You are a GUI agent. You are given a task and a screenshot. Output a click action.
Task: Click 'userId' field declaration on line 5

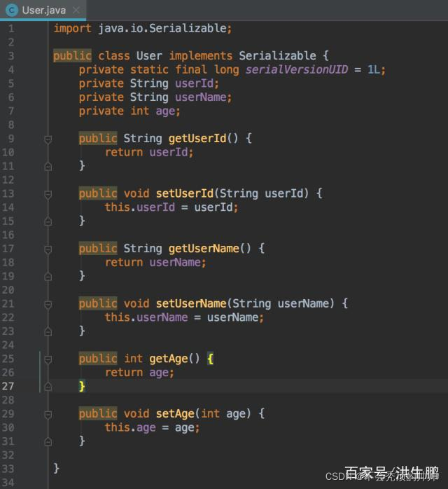point(195,83)
